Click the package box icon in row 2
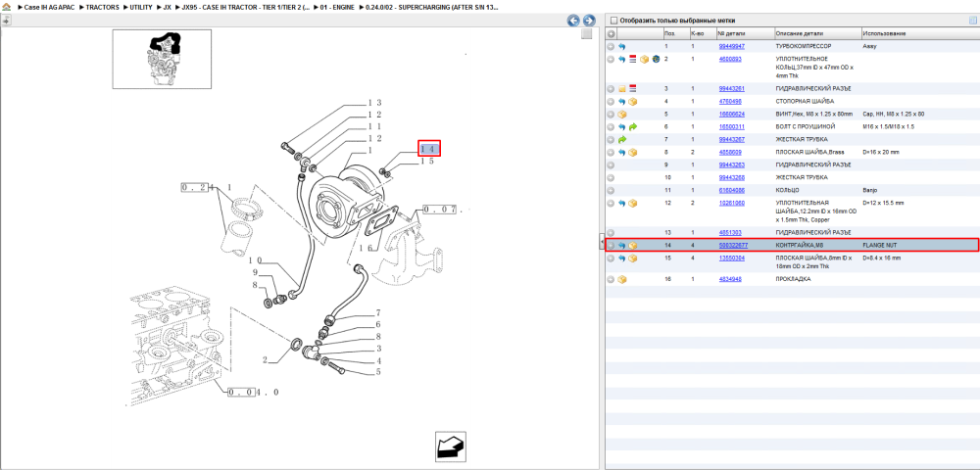This screenshot has width=980, height=470. 645,60
